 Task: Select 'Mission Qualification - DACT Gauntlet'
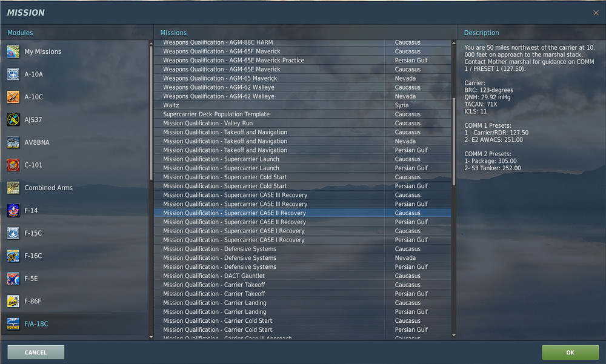click(x=302, y=276)
